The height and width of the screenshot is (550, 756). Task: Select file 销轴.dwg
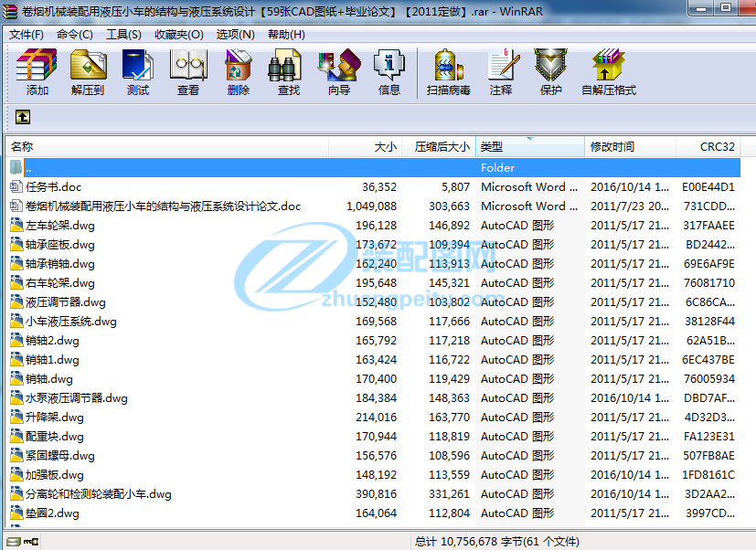(x=49, y=379)
